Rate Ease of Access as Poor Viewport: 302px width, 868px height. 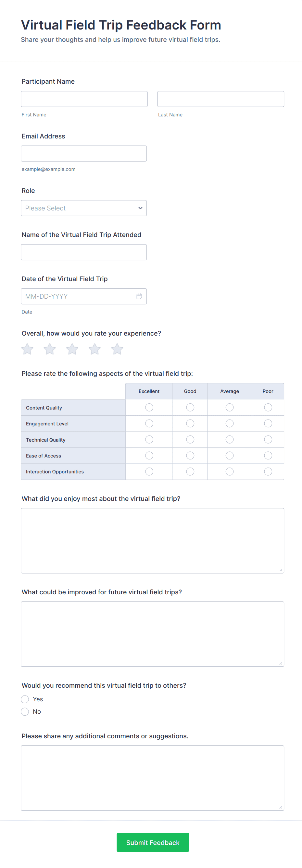click(268, 456)
